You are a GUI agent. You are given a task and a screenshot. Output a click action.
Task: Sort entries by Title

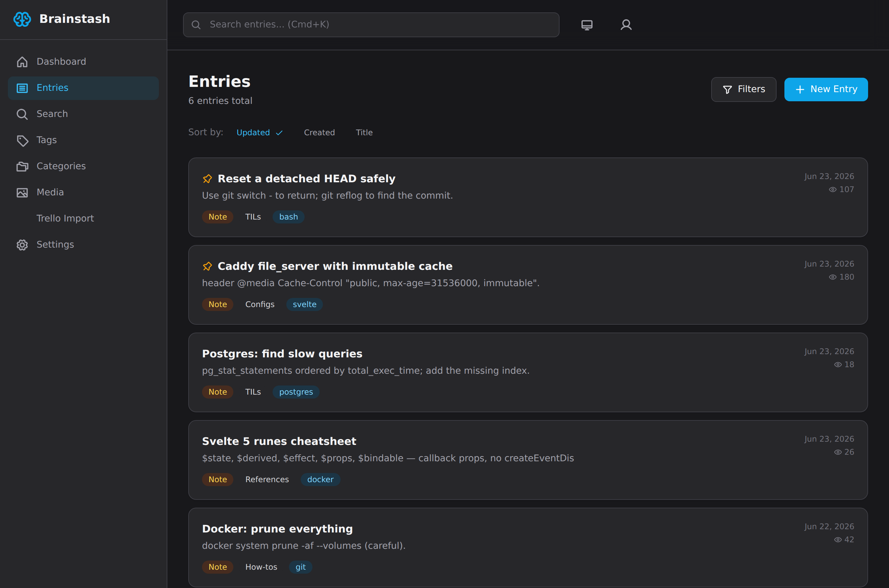tap(364, 133)
